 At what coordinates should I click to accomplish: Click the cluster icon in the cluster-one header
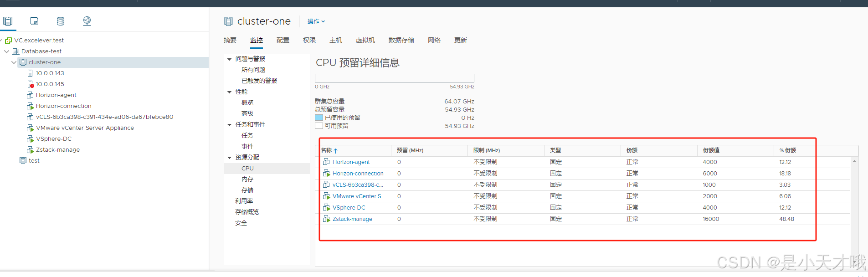click(x=228, y=21)
